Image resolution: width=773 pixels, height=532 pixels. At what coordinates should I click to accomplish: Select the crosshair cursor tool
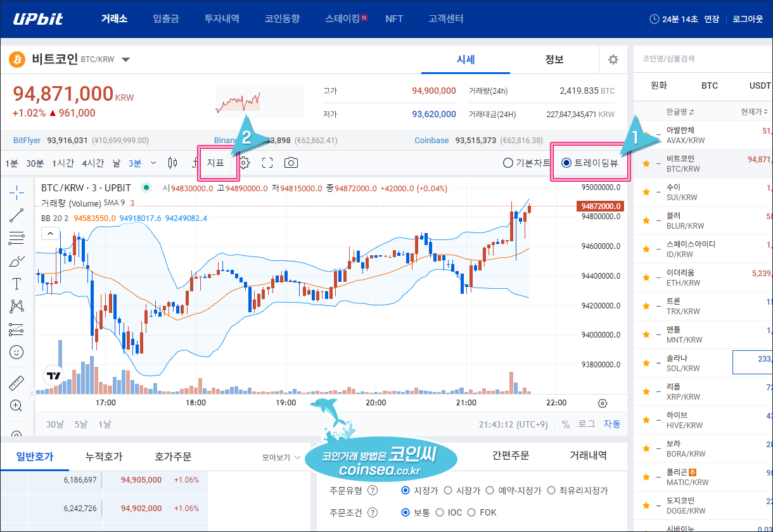pos(16,192)
